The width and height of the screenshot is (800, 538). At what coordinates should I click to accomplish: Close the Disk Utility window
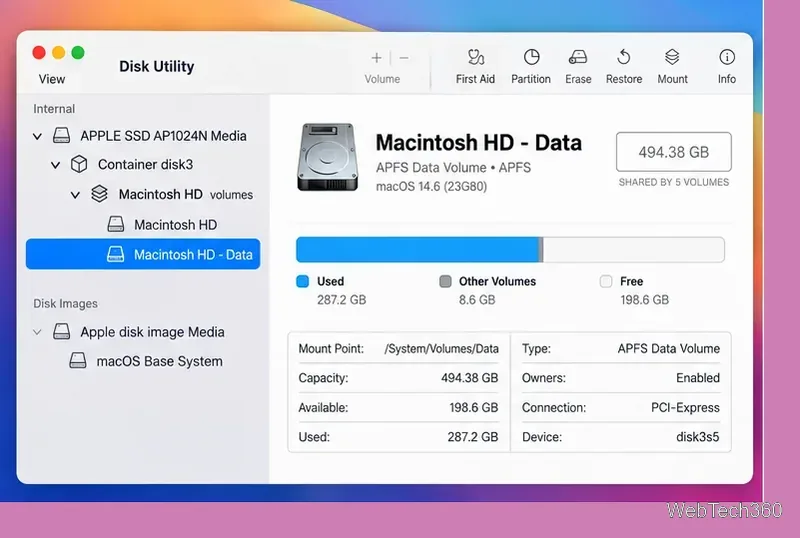[x=39, y=53]
